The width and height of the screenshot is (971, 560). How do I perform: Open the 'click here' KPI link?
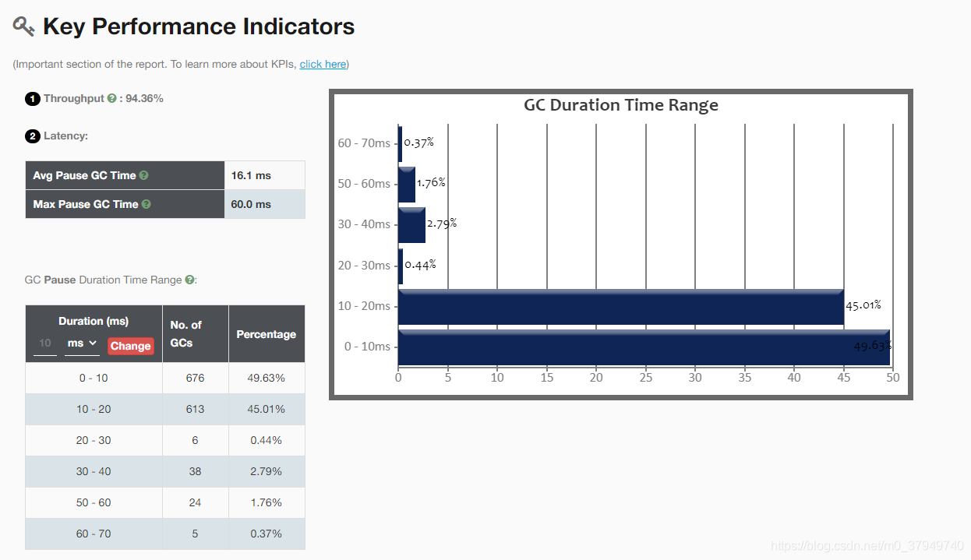tap(323, 64)
